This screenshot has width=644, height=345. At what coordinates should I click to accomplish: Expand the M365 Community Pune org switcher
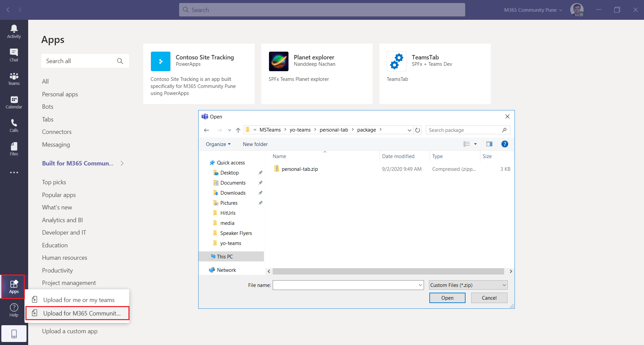533,10
